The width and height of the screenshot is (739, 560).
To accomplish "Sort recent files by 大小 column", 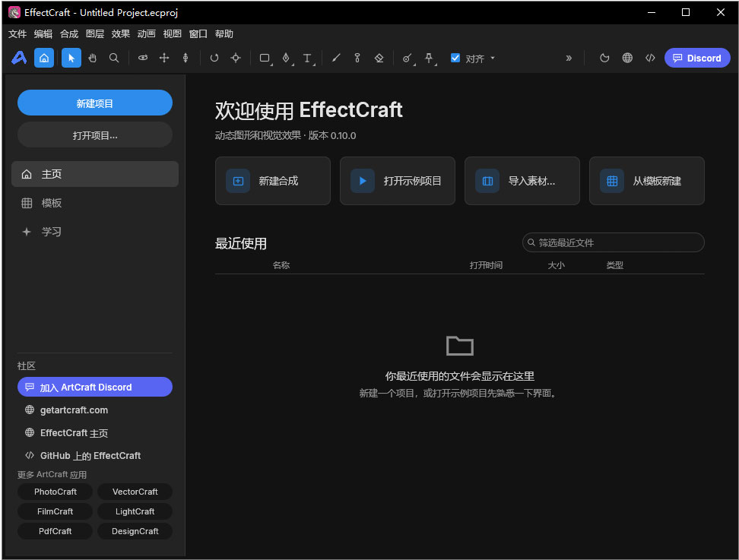I will [556, 266].
